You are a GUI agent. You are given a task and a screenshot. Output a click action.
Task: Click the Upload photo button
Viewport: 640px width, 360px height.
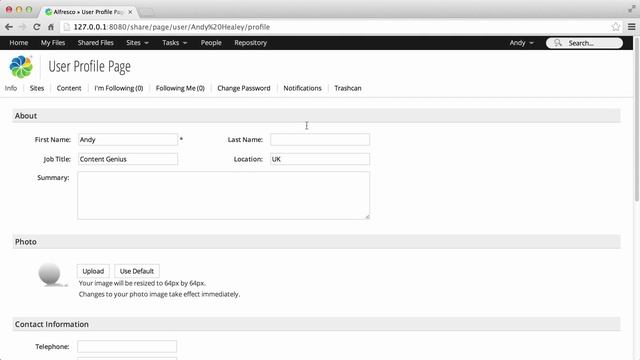[x=93, y=271]
